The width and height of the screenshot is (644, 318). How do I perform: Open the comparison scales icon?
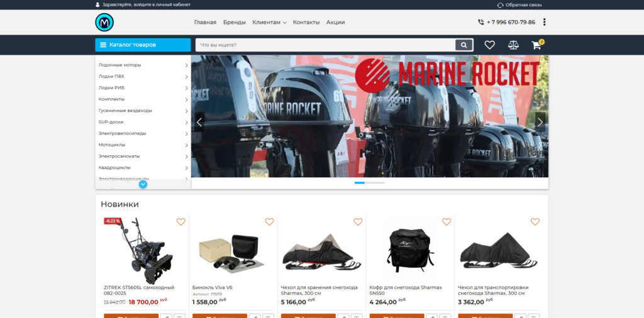tap(513, 45)
